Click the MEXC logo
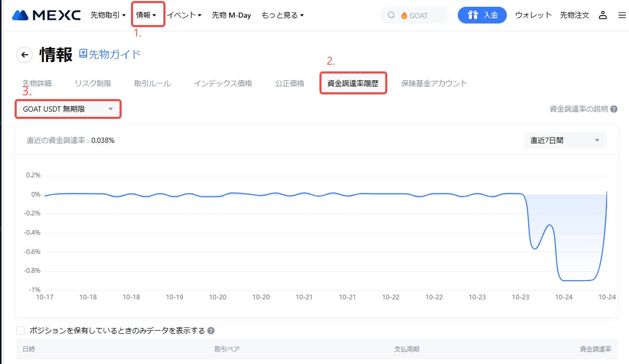The height and width of the screenshot is (364, 629). pos(46,15)
